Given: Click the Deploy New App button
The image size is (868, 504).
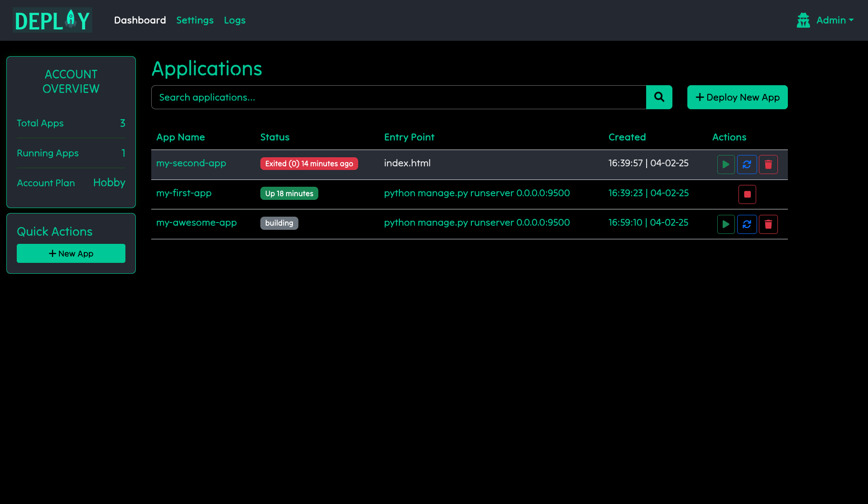Looking at the screenshot, I should coord(737,97).
